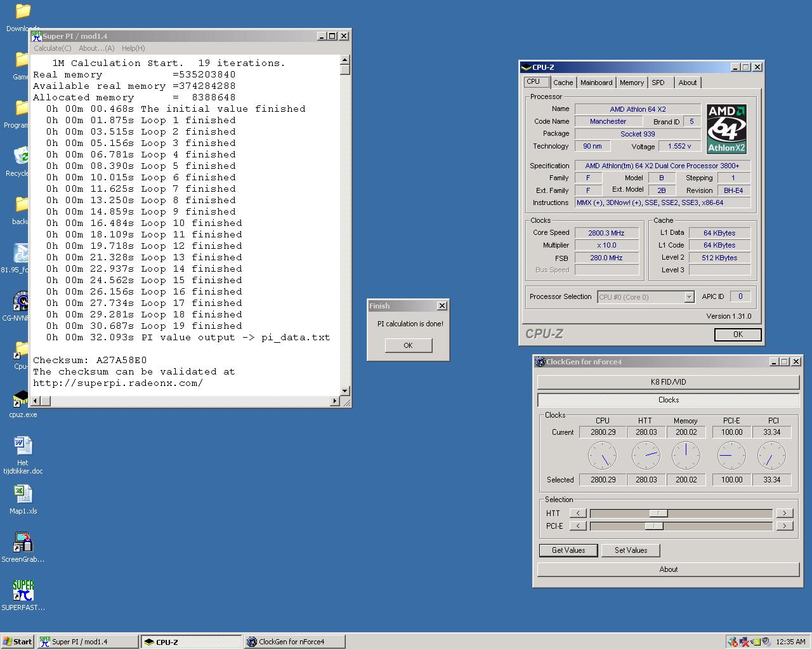
Task: Click Checksum A27A58E0 text line
Action: tap(90, 361)
